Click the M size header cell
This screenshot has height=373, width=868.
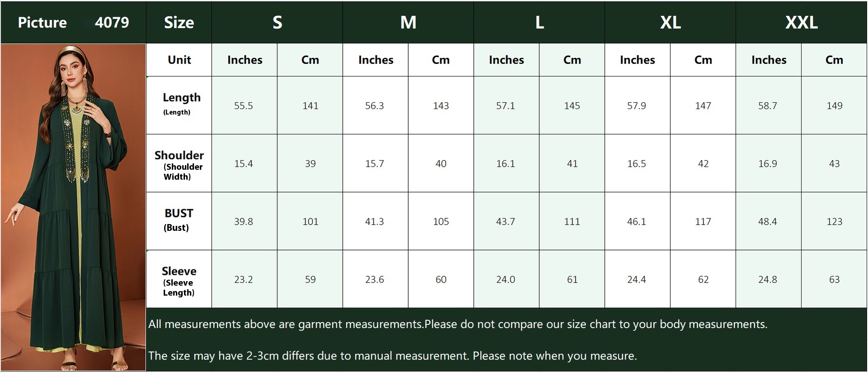pos(408,22)
